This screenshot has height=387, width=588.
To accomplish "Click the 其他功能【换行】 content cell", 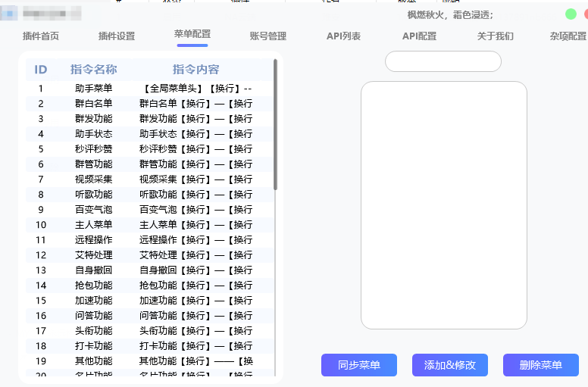I will tap(195, 361).
